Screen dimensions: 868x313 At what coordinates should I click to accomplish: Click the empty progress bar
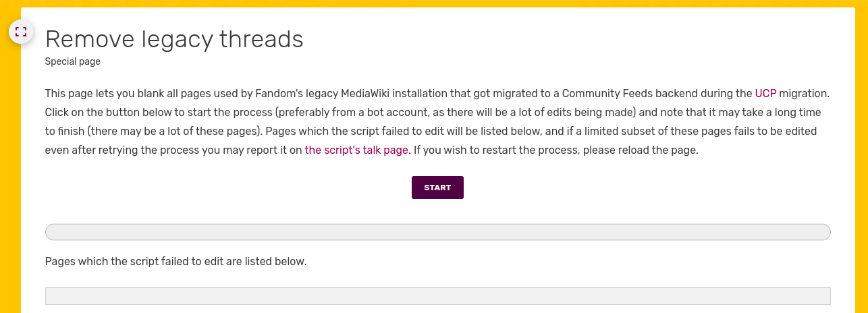tap(437, 232)
